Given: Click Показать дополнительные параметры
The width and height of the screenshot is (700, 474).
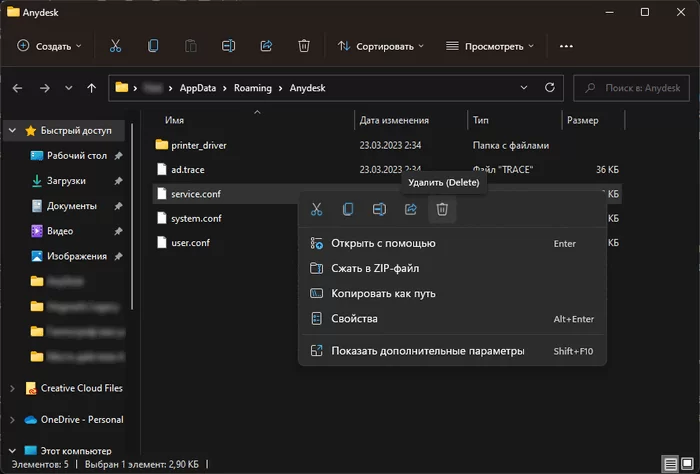Looking at the screenshot, I should [427, 351].
